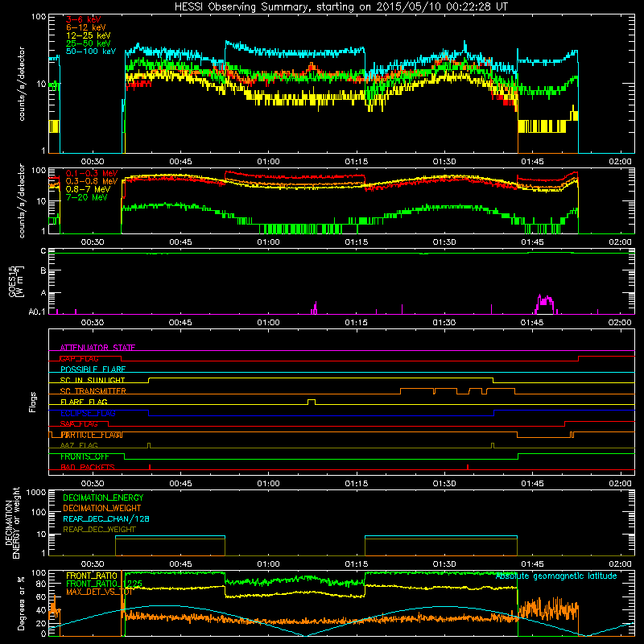Click the MAX_DET_VS_TOT legend label
Screen dimensions: 644x644
coord(99,592)
